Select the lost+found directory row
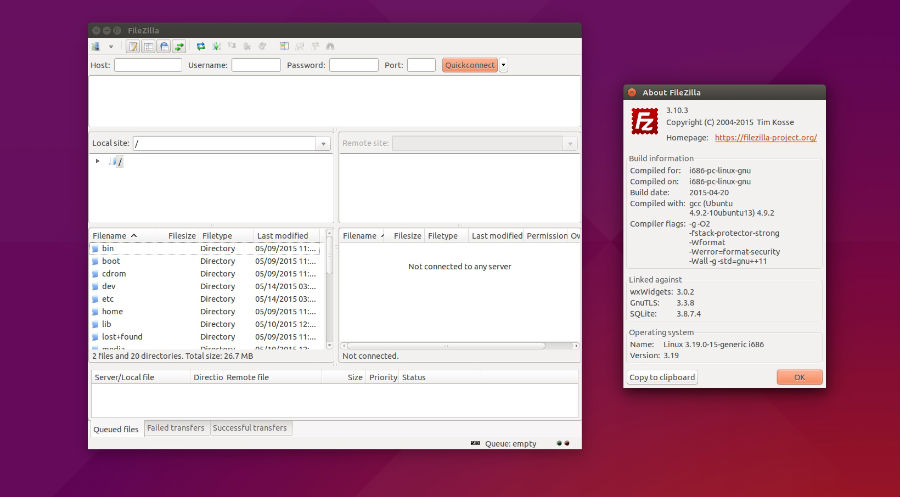This screenshot has height=497, width=900. point(205,337)
